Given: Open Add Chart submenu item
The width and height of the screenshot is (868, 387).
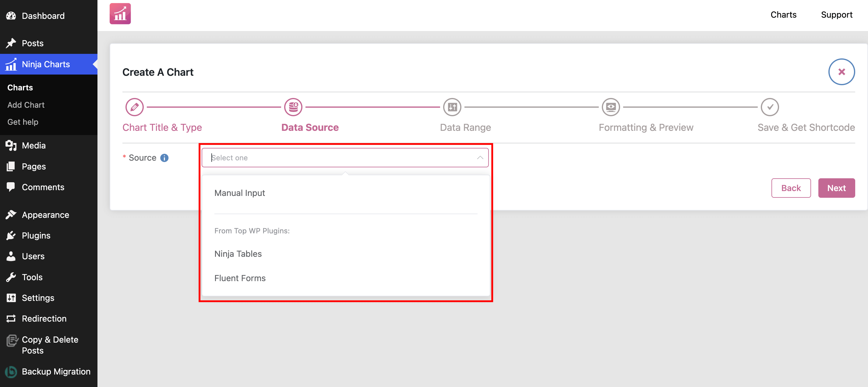Looking at the screenshot, I should click(26, 105).
